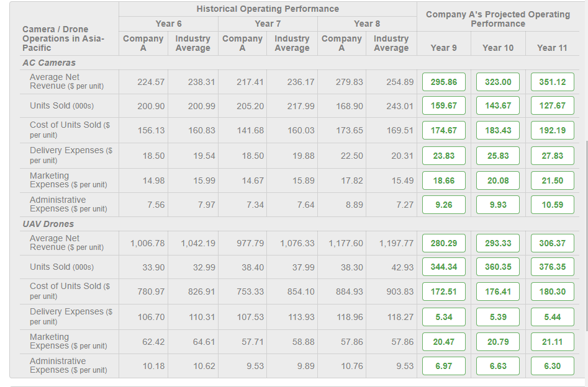This screenshot has height=387, width=588.
Task: Select Year 11 Marketing Expenses field showing 21.11
Action: coord(551,341)
